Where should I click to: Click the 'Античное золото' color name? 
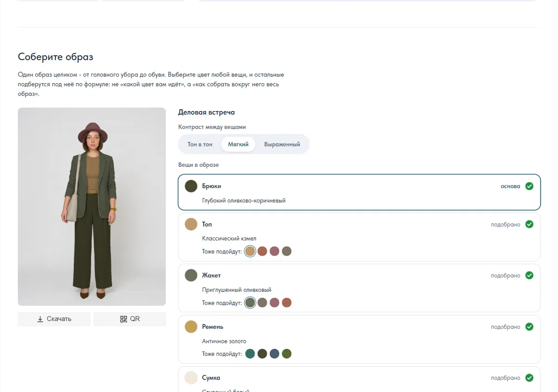(x=224, y=341)
